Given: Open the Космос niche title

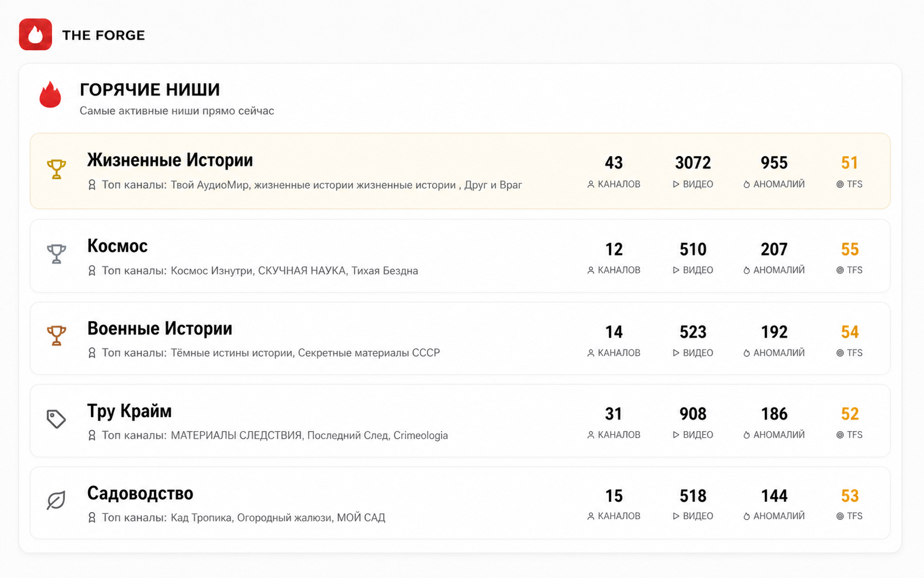Looking at the screenshot, I should point(118,246).
